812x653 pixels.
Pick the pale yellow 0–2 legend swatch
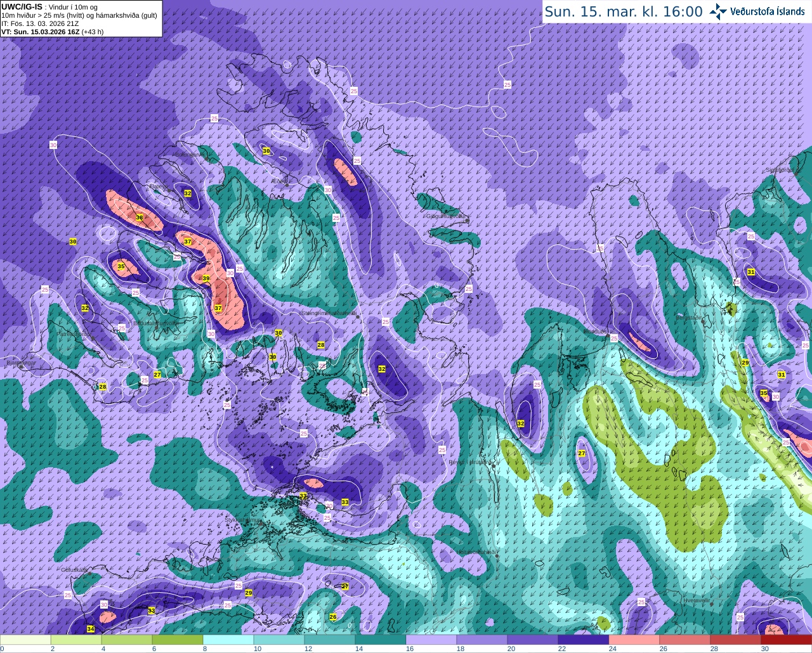tap(25, 640)
